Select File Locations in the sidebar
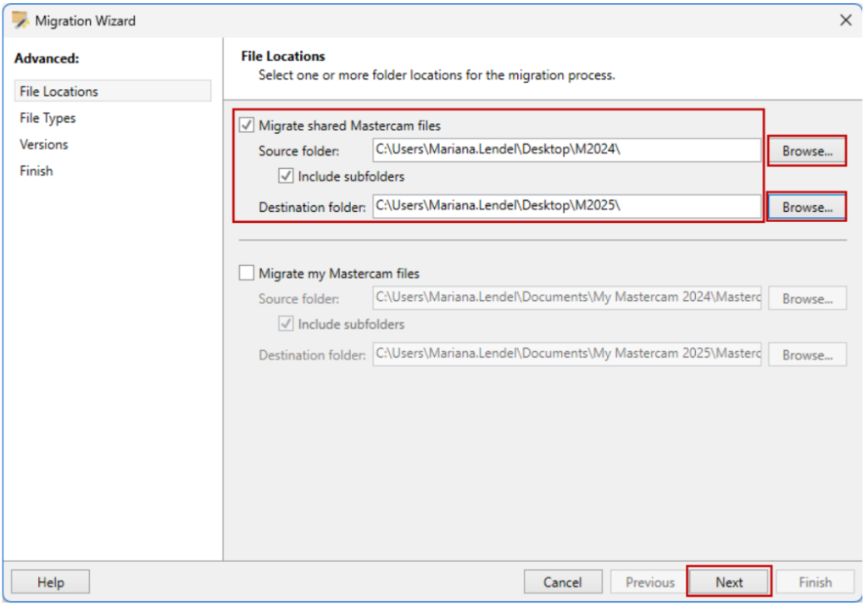This screenshot has width=868, height=607. point(113,92)
